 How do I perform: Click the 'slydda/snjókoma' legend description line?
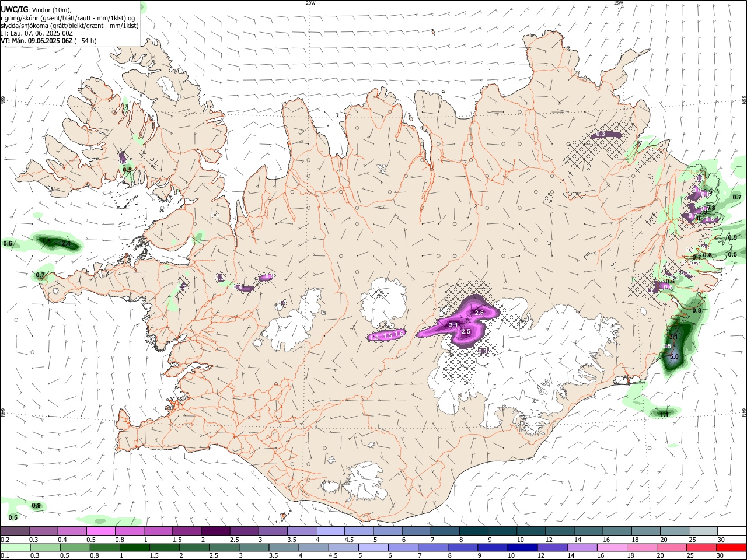coord(69,26)
